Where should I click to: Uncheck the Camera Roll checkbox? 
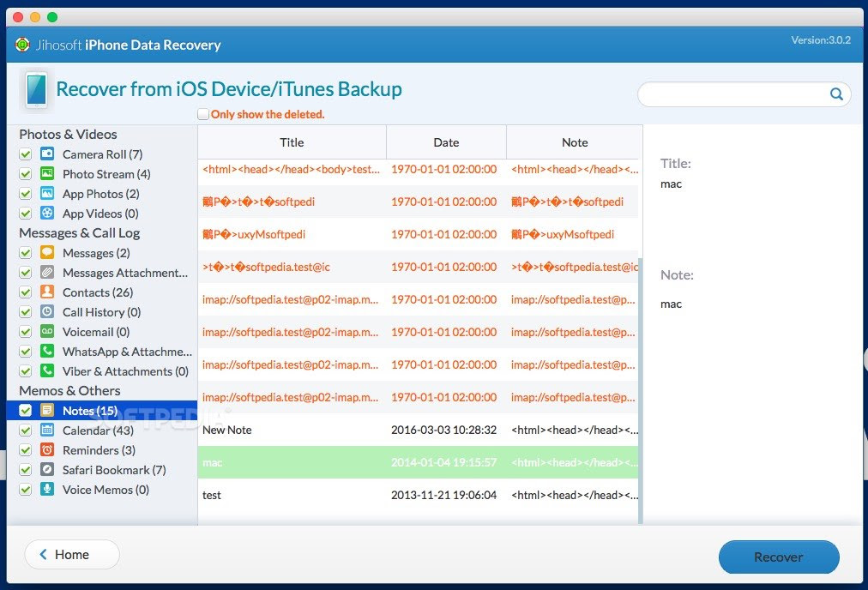26,154
